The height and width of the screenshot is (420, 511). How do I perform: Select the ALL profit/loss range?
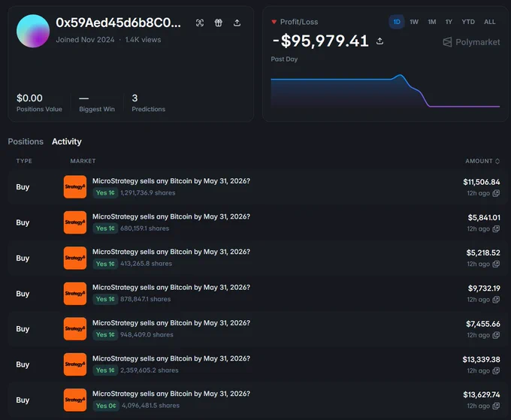pyautogui.click(x=489, y=22)
